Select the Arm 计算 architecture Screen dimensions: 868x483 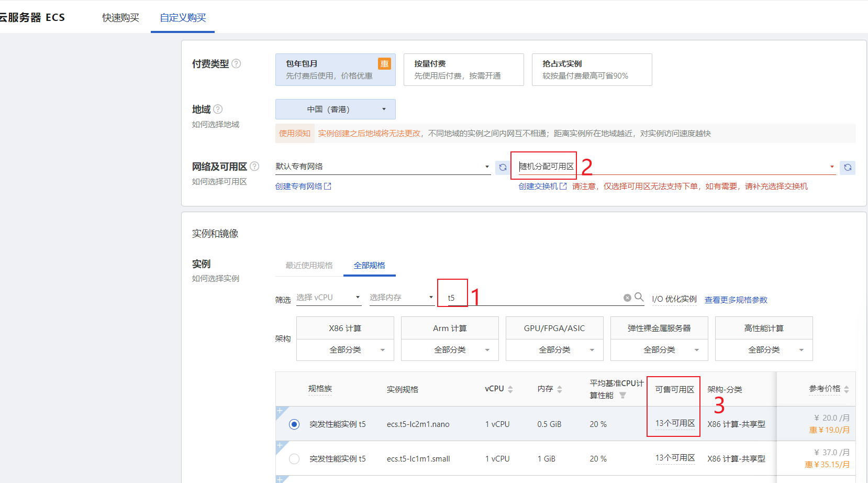coord(450,328)
